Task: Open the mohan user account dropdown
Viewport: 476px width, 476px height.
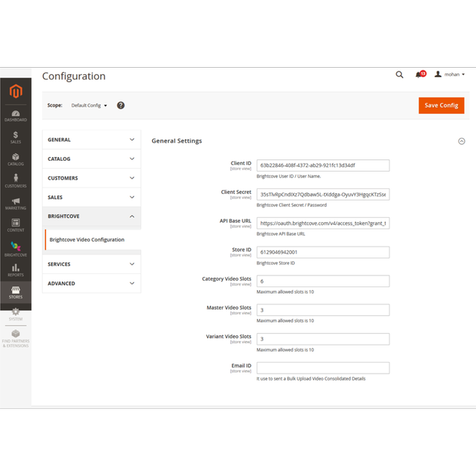Action: point(451,74)
